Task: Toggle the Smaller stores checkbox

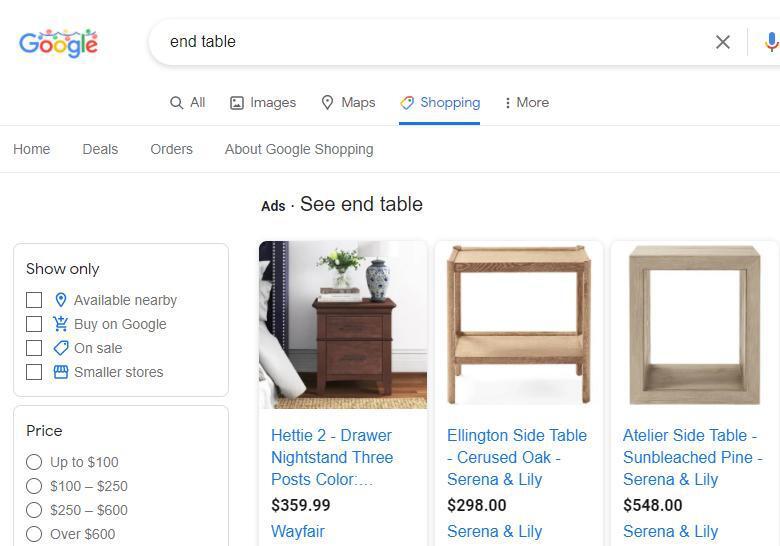Action: [34, 372]
